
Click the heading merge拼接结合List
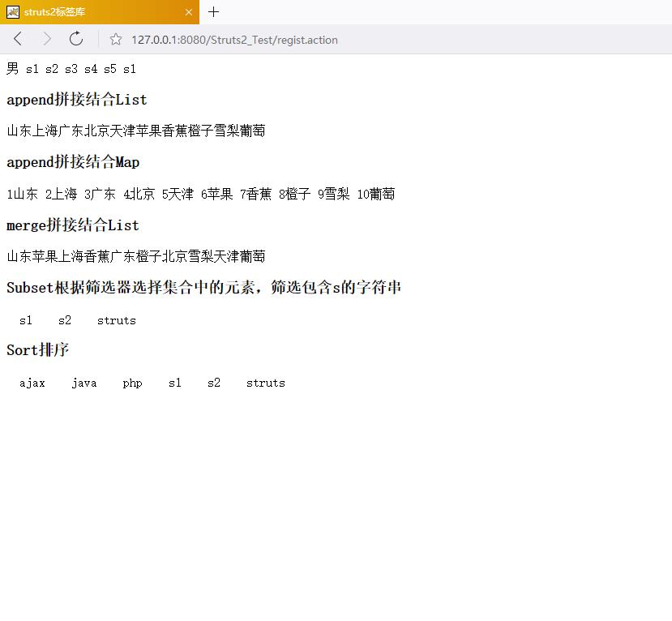point(73,225)
